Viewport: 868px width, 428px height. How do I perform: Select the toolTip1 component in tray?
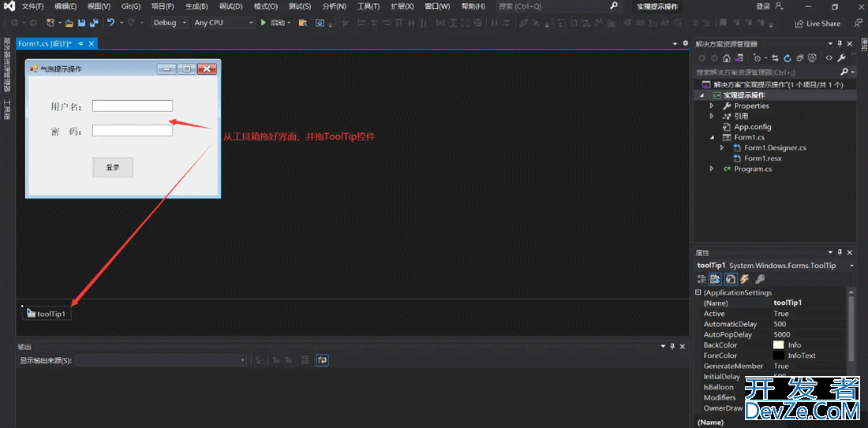click(x=47, y=314)
